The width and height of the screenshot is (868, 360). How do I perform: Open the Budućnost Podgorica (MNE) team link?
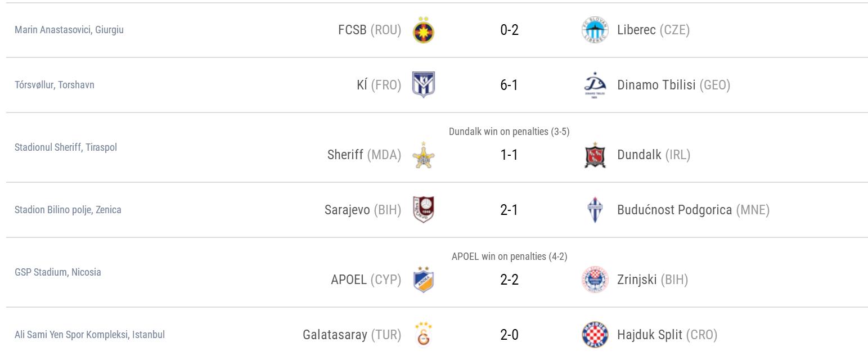tap(693, 210)
